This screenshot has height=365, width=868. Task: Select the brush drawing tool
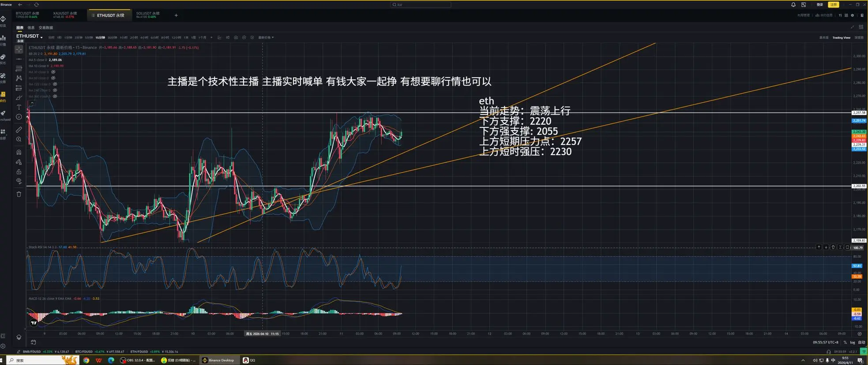click(x=19, y=98)
